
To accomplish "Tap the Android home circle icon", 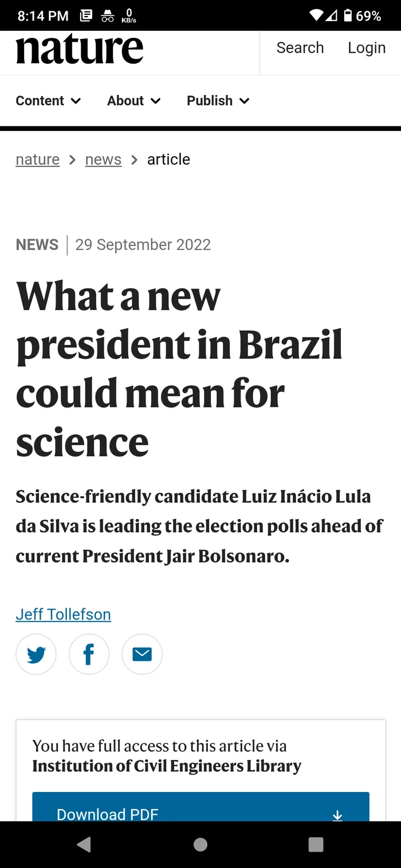I will click(200, 845).
